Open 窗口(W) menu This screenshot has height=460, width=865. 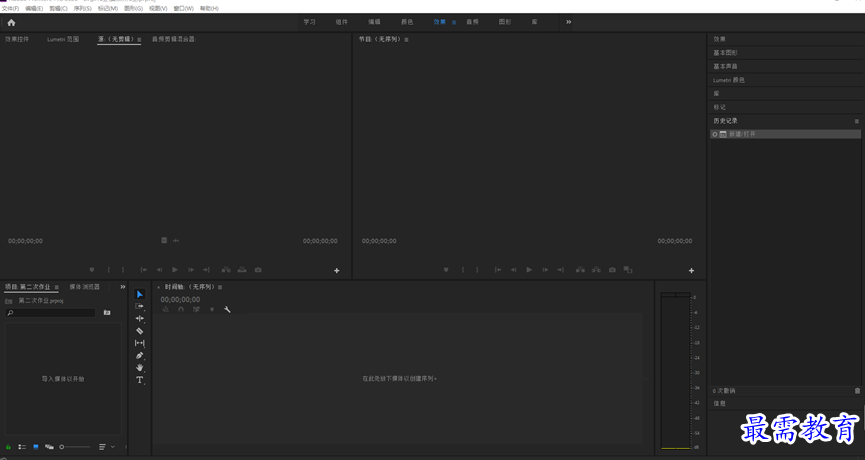(184, 9)
